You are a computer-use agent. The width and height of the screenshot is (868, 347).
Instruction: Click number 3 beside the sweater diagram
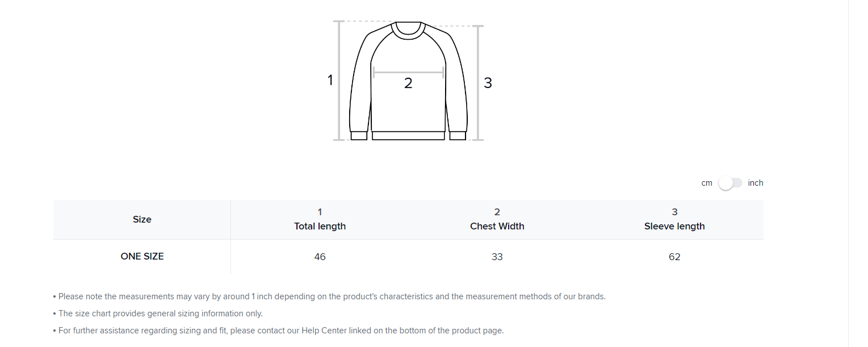(x=488, y=83)
